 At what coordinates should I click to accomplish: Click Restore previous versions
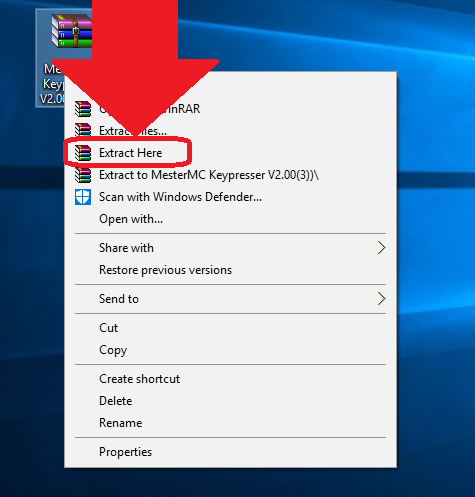(230, 270)
